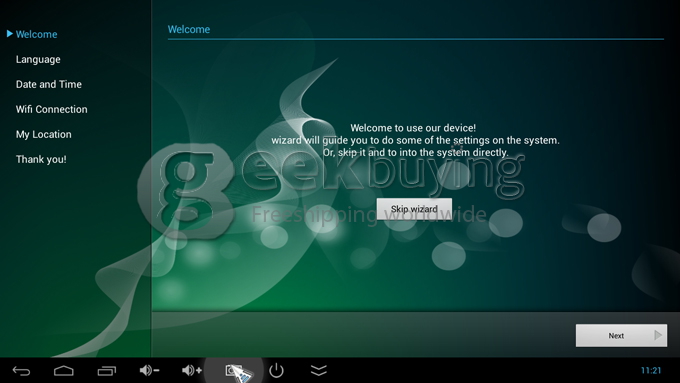Tap the power icon in navigation bar

coord(276,370)
